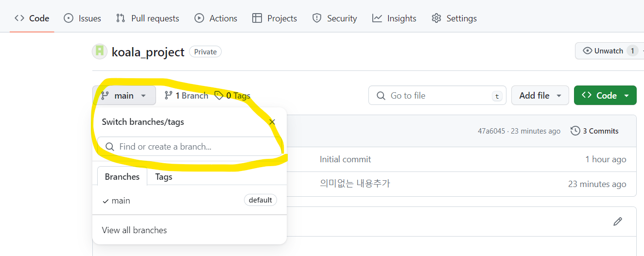Image resolution: width=644 pixels, height=256 pixels.
Task: Focus the Go to file search box
Action: tap(437, 96)
